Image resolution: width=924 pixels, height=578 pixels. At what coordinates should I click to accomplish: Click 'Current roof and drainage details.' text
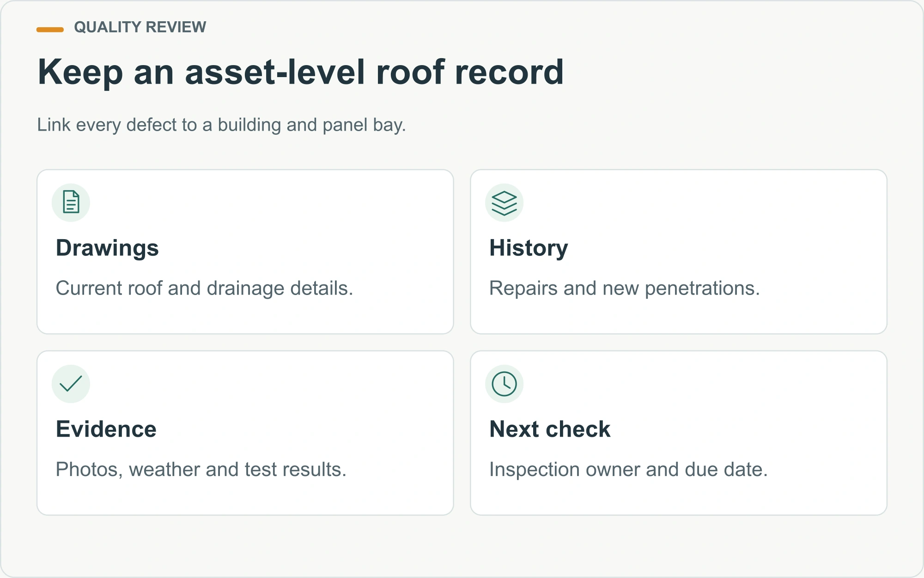[x=204, y=289]
